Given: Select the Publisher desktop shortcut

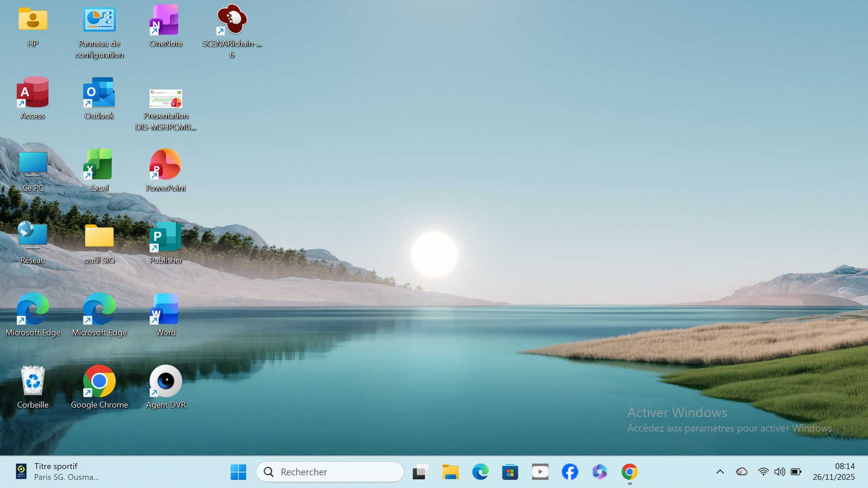Looking at the screenshot, I should pyautogui.click(x=166, y=237).
